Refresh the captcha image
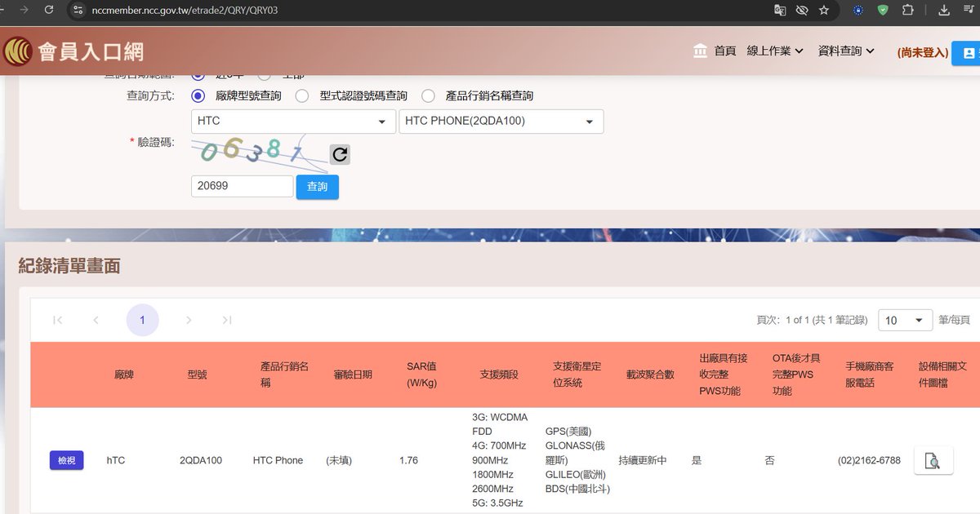980x514 pixels. tap(340, 154)
